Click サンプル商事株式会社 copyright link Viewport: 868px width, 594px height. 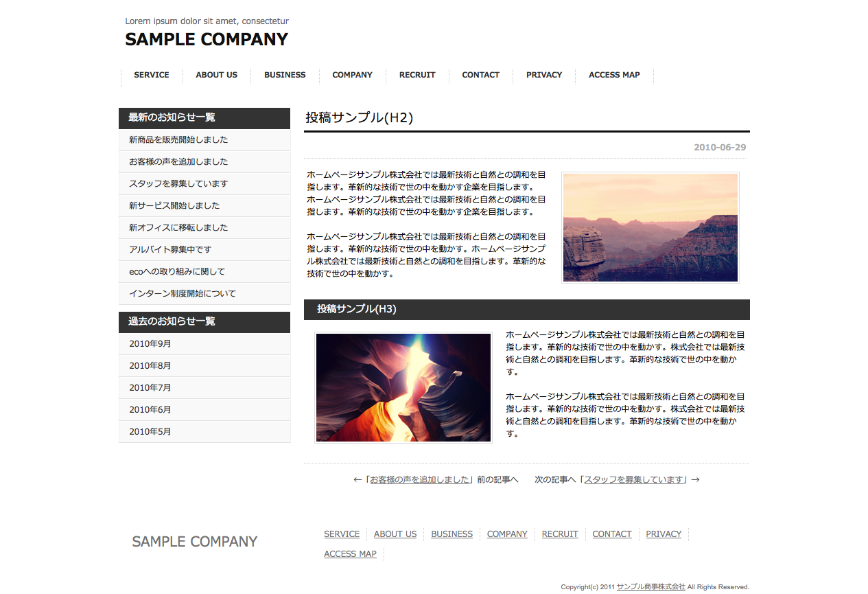pos(650,587)
